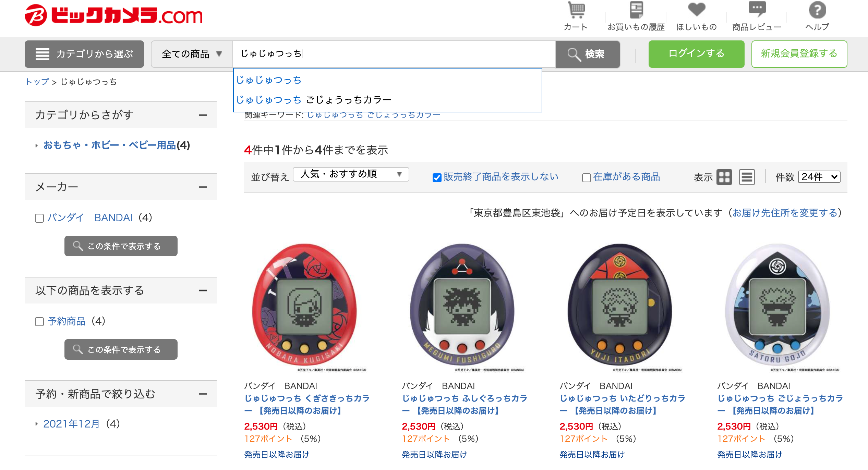The width and height of the screenshot is (868, 470).
Task: Open the 24件 items-per-page dropdown
Action: click(819, 177)
